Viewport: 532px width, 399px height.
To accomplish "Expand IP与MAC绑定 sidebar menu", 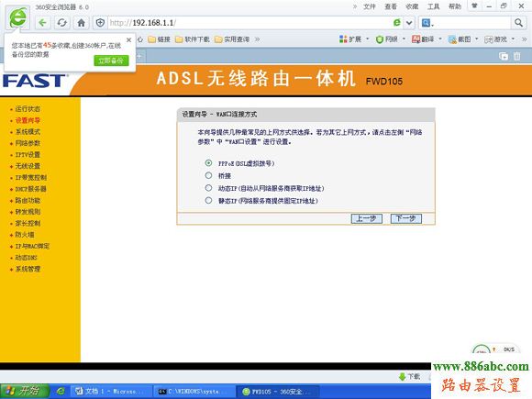I will pos(32,246).
